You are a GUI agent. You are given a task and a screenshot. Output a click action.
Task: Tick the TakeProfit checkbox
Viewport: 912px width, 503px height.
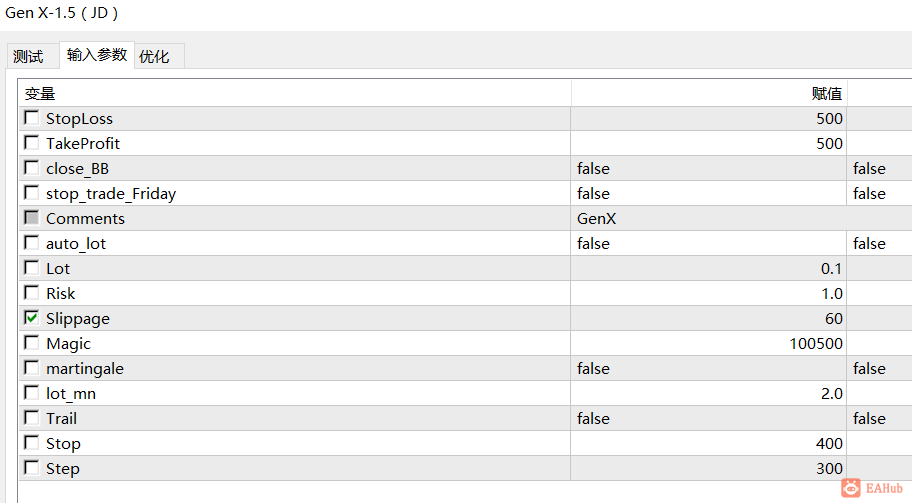[x=32, y=143]
